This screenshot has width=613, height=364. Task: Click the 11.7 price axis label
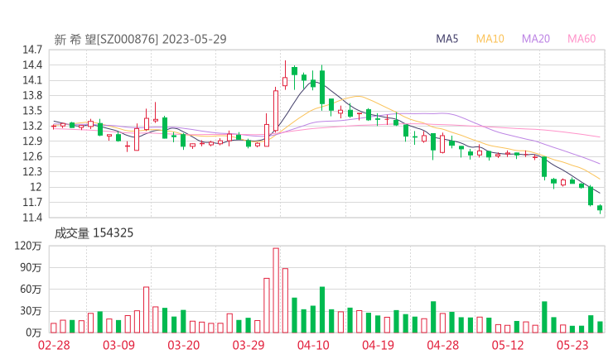(x=32, y=203)
